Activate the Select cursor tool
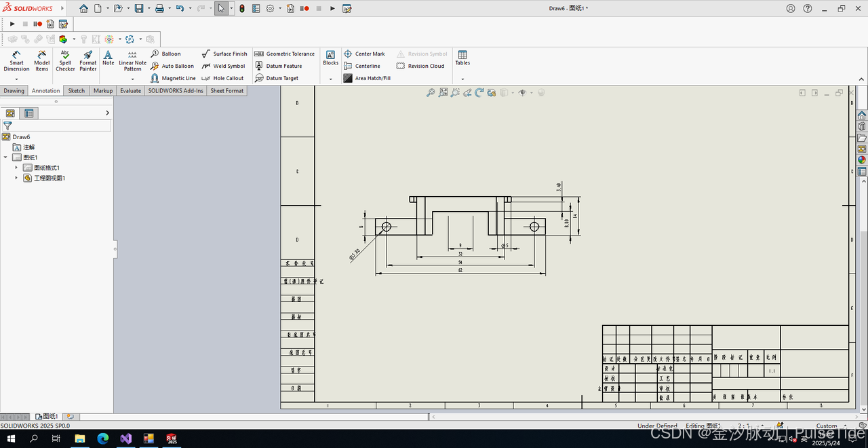 [x=221, y=9]
